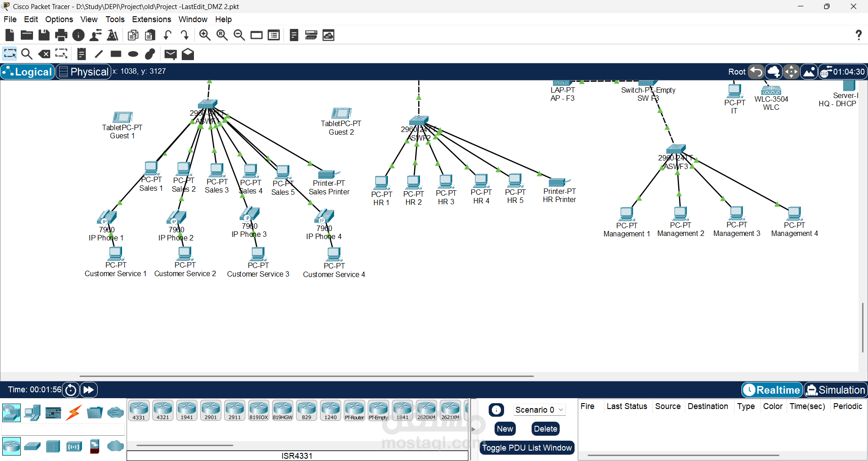
Task: Switch to Realtime mode
Action: click(772, 390)
